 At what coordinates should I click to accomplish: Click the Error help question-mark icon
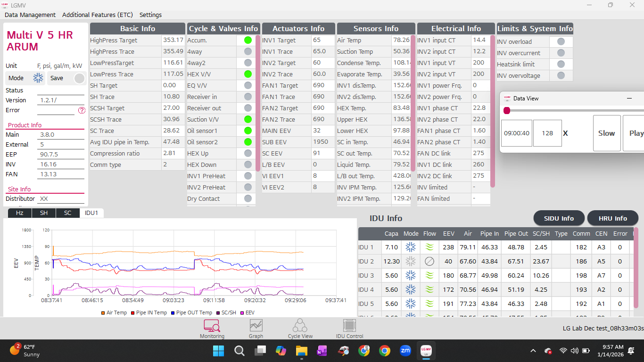click(x=82, y=110)
